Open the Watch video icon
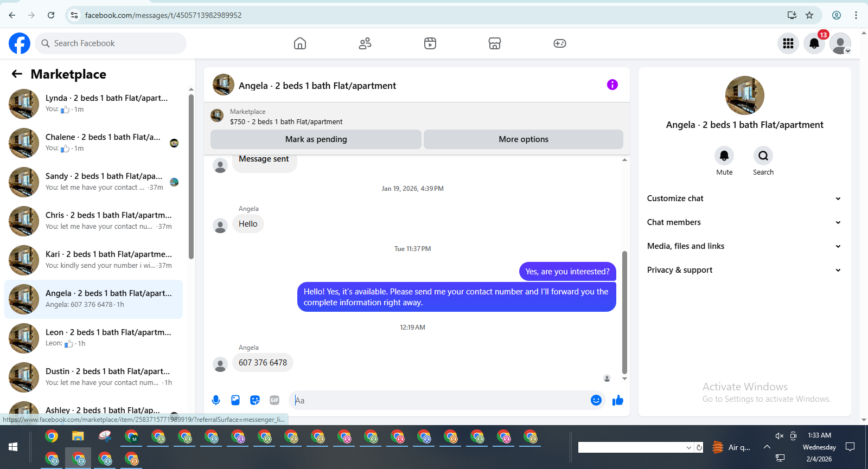Image resolution: width=868 pixels, height=469 pixels. pos(430,43)
